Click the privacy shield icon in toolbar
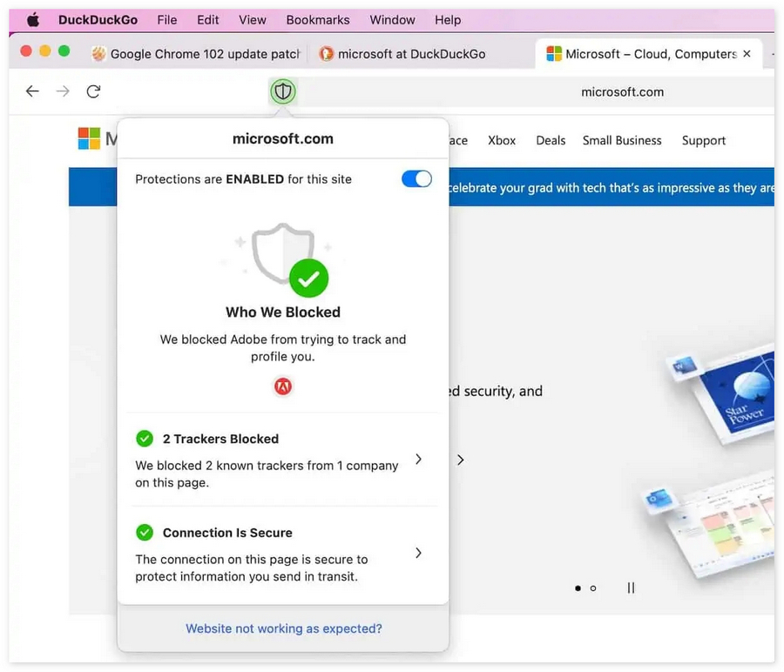 (282, 91)
